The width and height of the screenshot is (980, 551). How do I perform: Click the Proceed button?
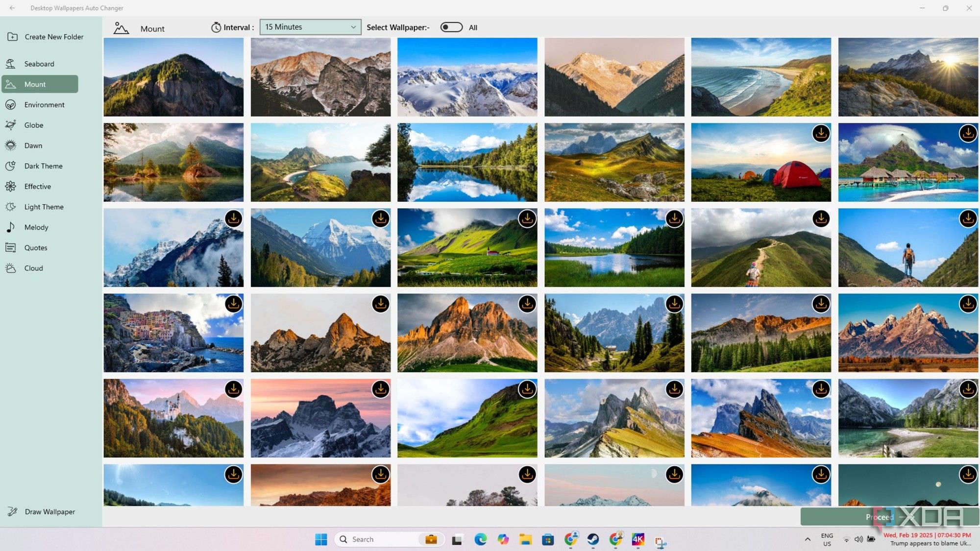pos(879,517)
